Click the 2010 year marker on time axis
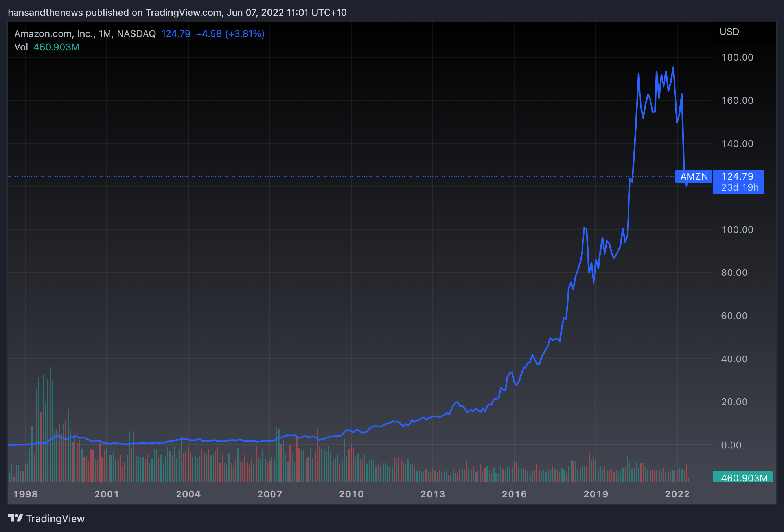Screen dimensions: 784x532 coord(351,494)
